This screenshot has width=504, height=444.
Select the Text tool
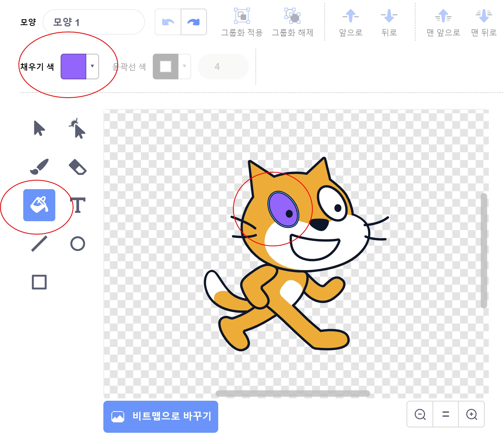(78, 205)
